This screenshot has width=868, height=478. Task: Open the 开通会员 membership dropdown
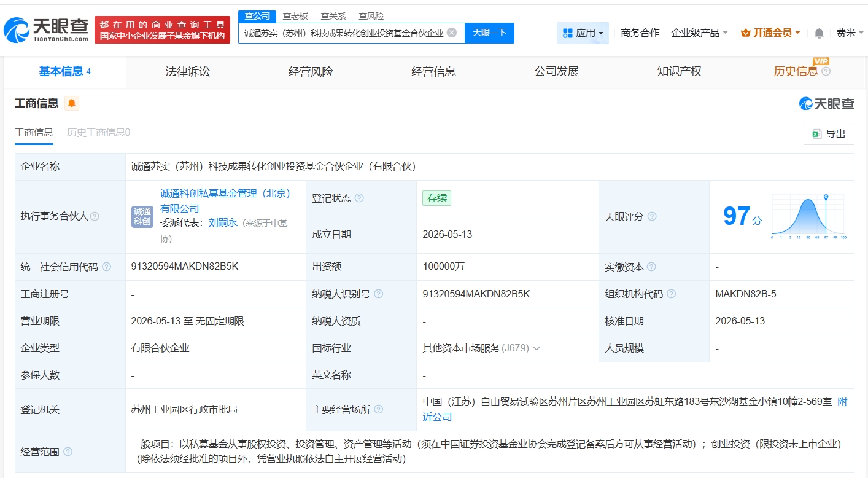(x=770, y=33)
